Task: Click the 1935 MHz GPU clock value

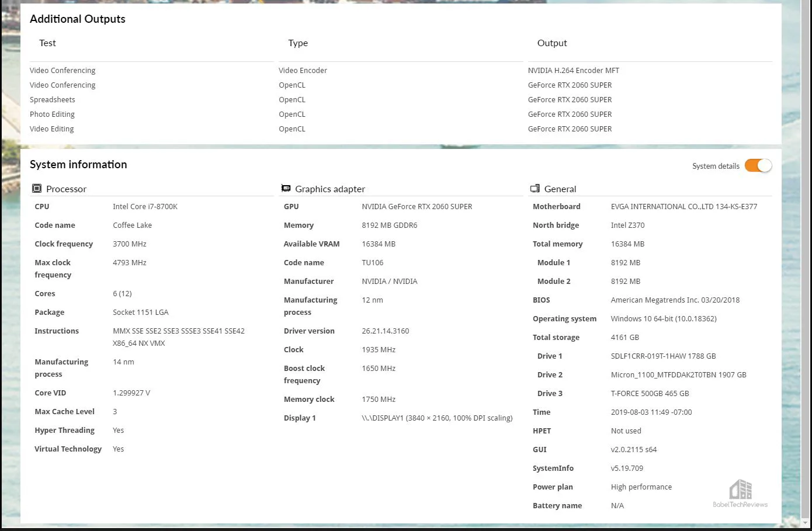Action: [379, 350]
